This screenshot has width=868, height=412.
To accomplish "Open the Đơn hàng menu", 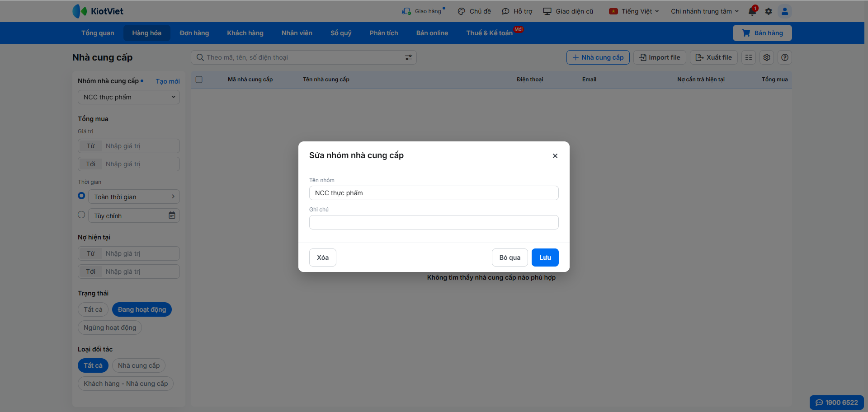I will (194, 33).
